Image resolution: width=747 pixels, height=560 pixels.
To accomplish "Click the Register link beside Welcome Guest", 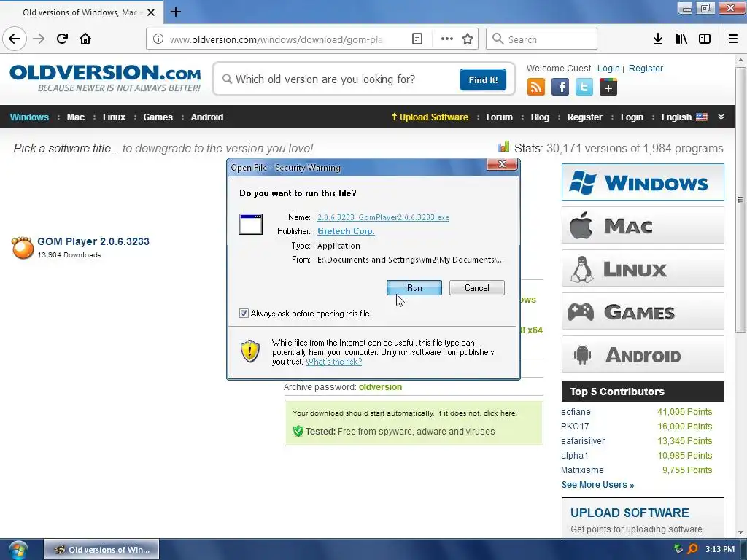I will tap(646, 69).
